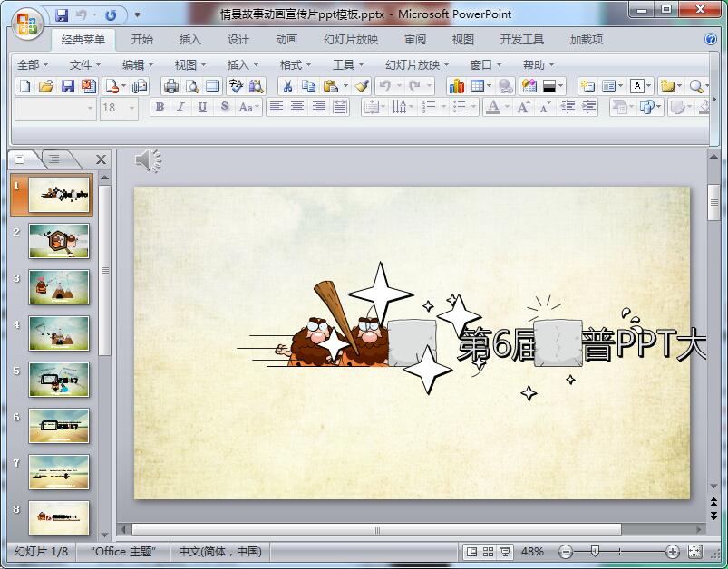728x569 pixels.
Task: Switch to the 开始 ribbon tab
Action: [142, 40]
